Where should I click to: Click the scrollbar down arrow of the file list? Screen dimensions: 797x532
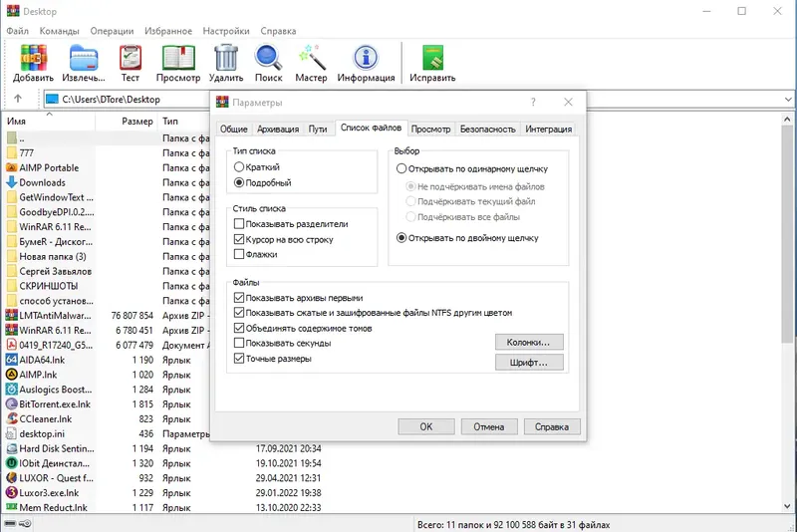coord(787,506)
